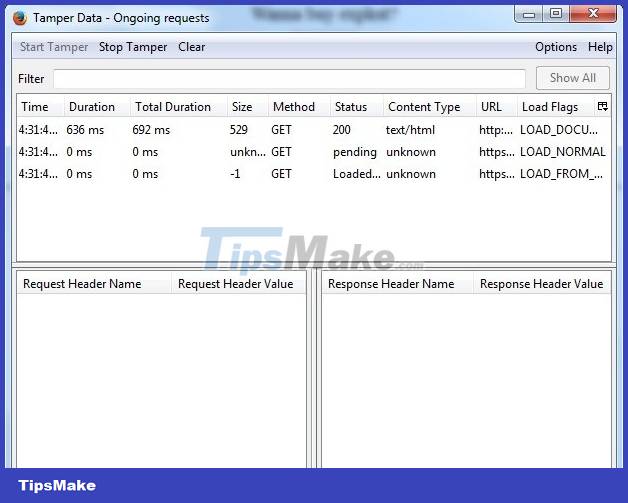Focus the Filter input field
Image resolution: width=628 pixels, height=503 pixels.
pyautogui.click(x=289, y=78)
